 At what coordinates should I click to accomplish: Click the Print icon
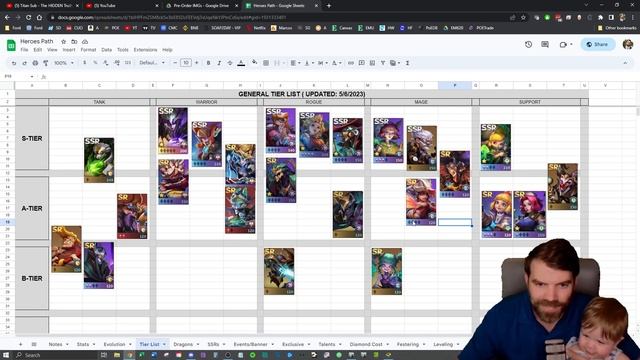(35, 63)
